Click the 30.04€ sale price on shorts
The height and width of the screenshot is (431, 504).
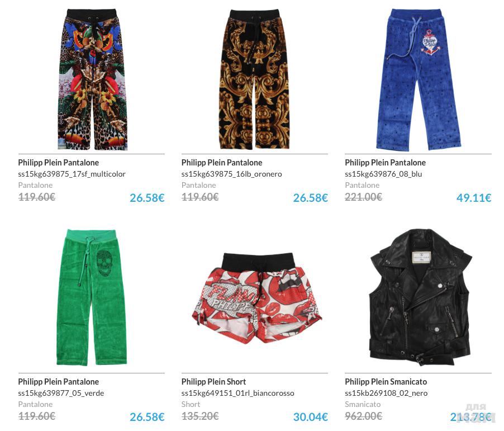[311, 417]
